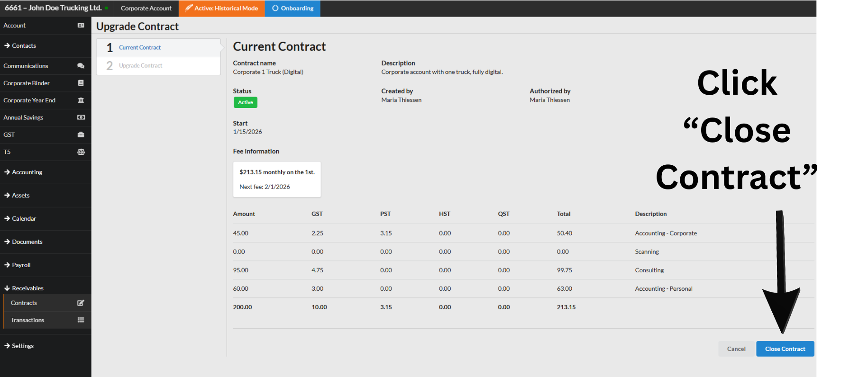Click the Annual Savings money icon
The height and width of the screenshot is (377, 868).
[x=81, y=117]
